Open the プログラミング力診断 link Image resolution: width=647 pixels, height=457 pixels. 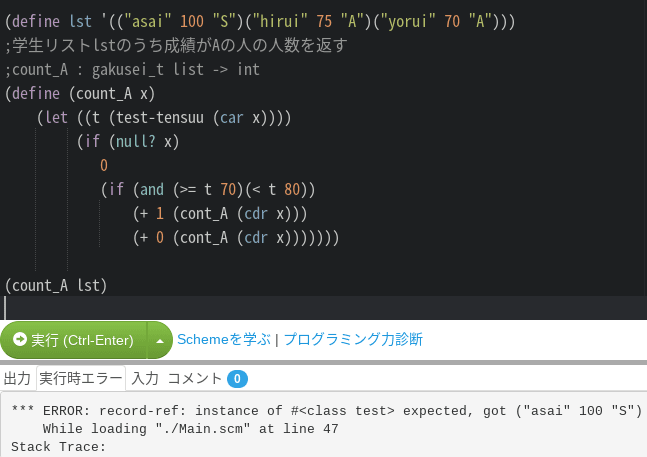click(x=353, y=339)
